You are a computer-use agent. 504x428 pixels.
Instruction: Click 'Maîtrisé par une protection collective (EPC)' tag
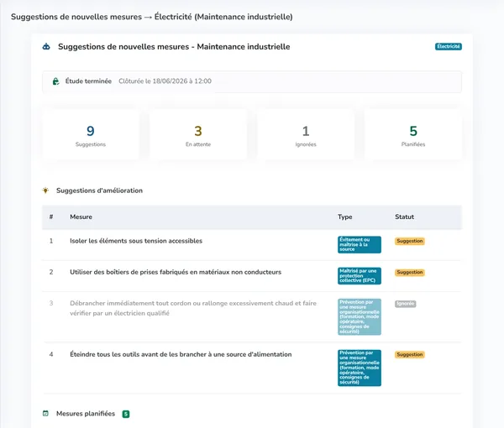(360, 276)
